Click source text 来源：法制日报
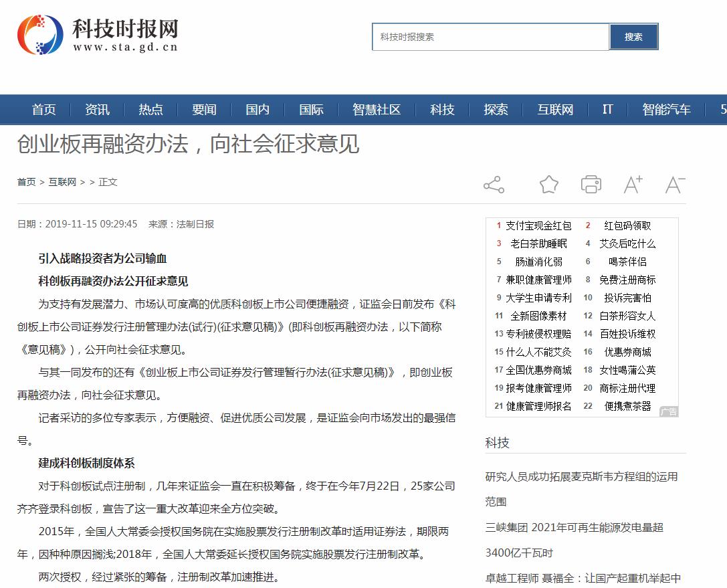This screenshot has height=588, width=727. (181, 225)
